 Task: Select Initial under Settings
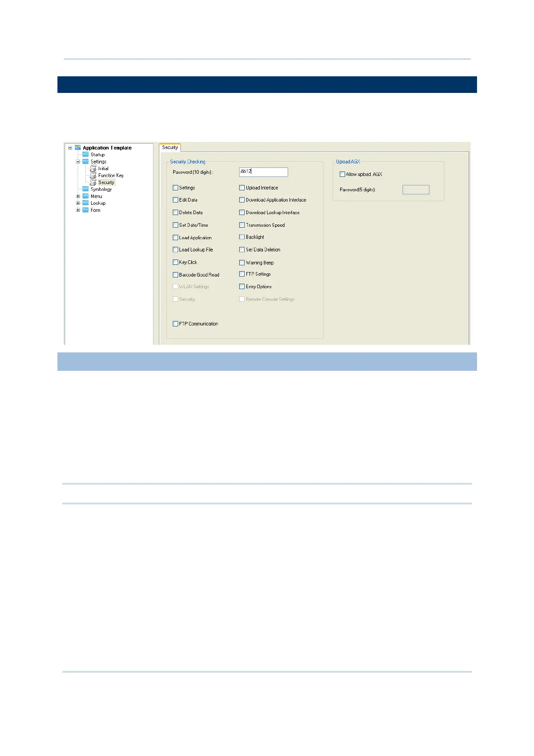pos(103,168)
